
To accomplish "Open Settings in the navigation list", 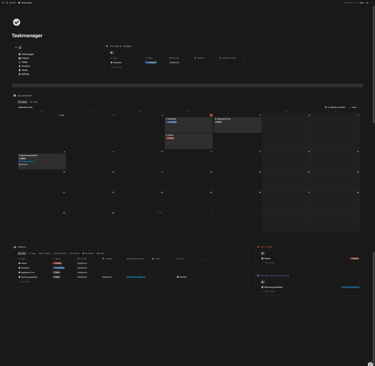I will pyautogui.click(x=24, y=74).
